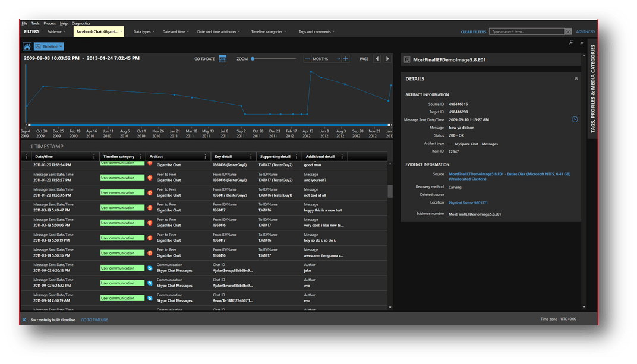Open the Diagnostics menu
Viewport: 637px width, 364px height.
coord(80,23)
